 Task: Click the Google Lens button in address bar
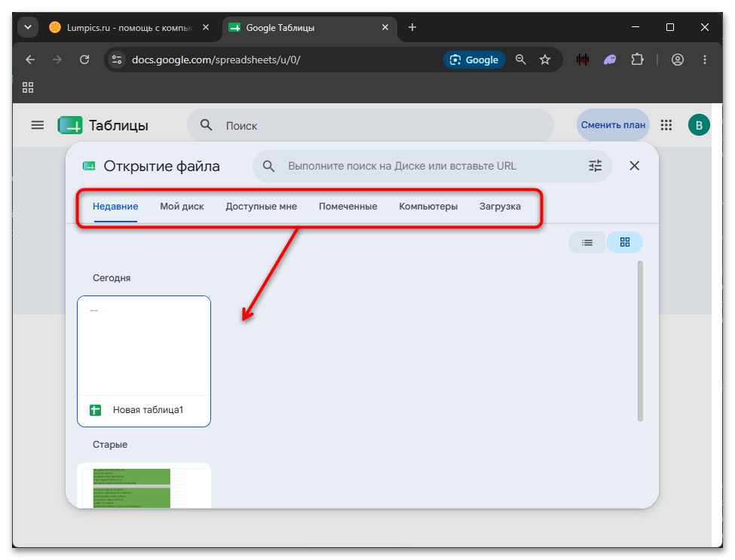click(x=474, y=60)
